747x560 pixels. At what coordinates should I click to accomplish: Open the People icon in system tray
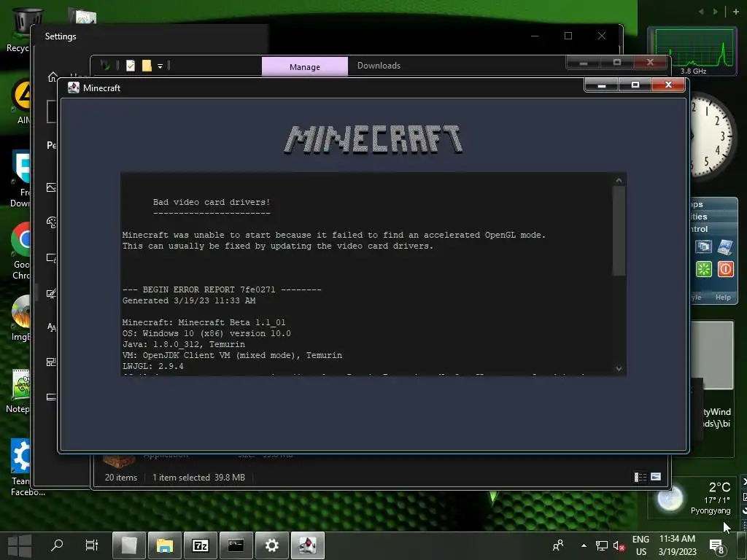pyautogui.click(x=558, y=545)
